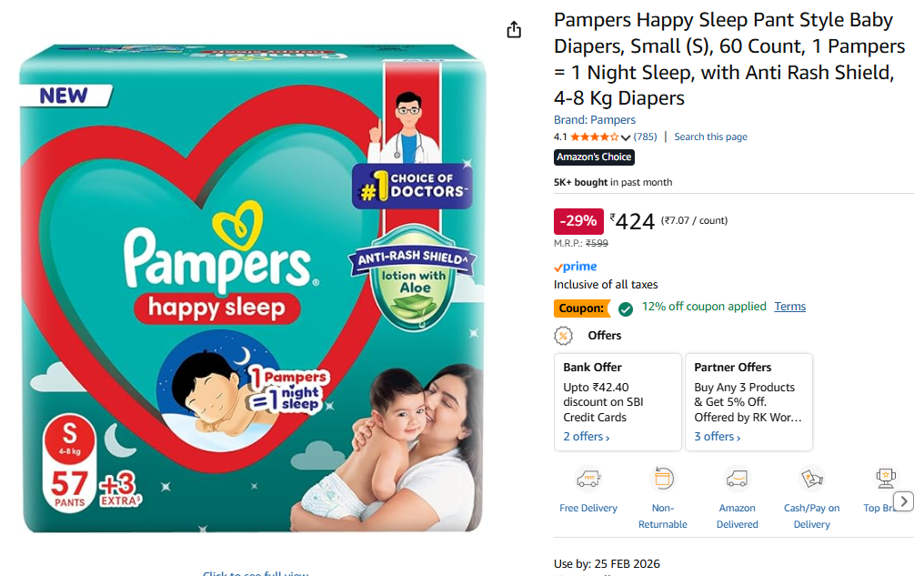Viewport: 924px width, 576px height.
Task: Click the Top Brand trophy icon
Action: (x=885, y=478)
